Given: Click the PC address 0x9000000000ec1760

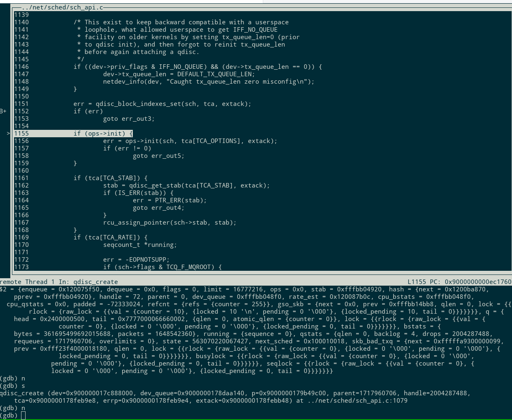Looking at the screenshot, I should [x=478, y=282].
